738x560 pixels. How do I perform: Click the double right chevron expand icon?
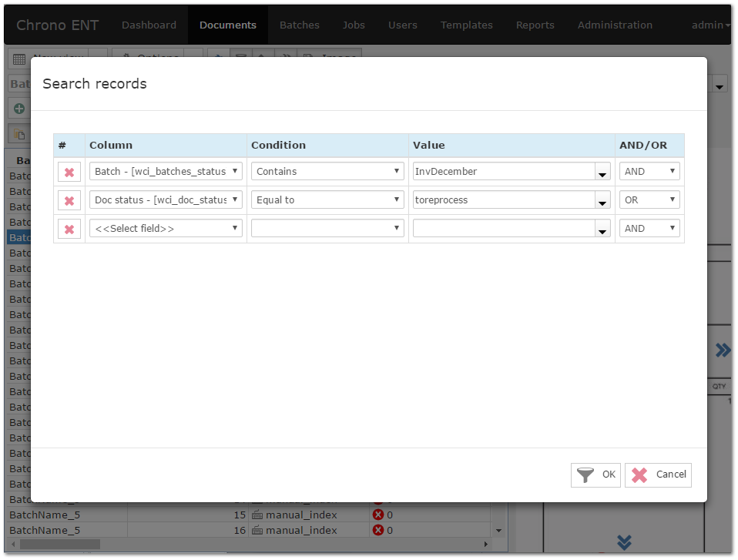[x=723, y=350]
